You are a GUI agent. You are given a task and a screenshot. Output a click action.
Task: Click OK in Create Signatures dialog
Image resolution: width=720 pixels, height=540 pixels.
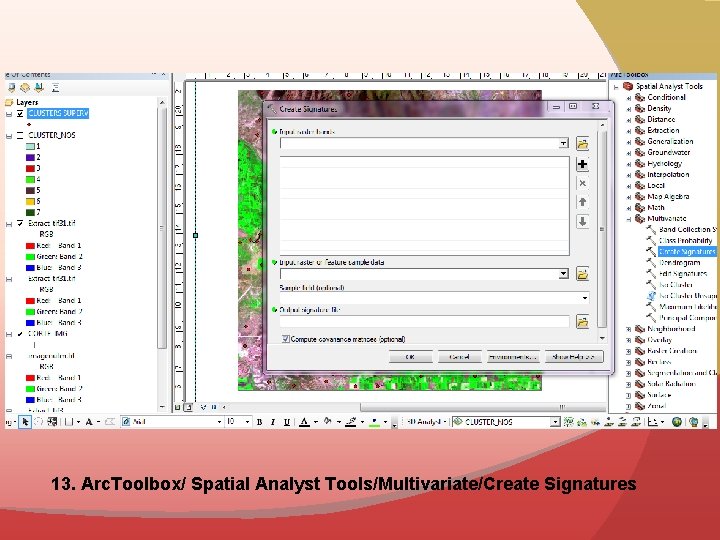pos(411,357)
